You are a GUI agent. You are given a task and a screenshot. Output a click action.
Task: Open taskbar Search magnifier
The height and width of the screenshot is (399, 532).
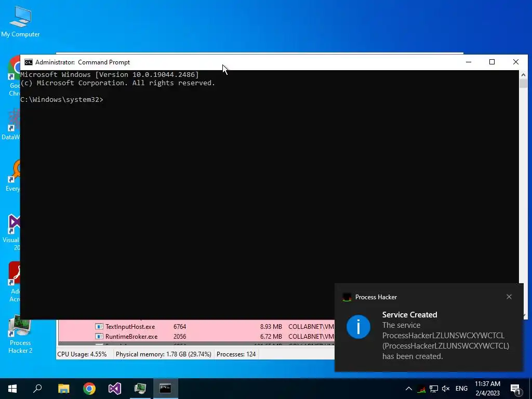pos(37,389)
